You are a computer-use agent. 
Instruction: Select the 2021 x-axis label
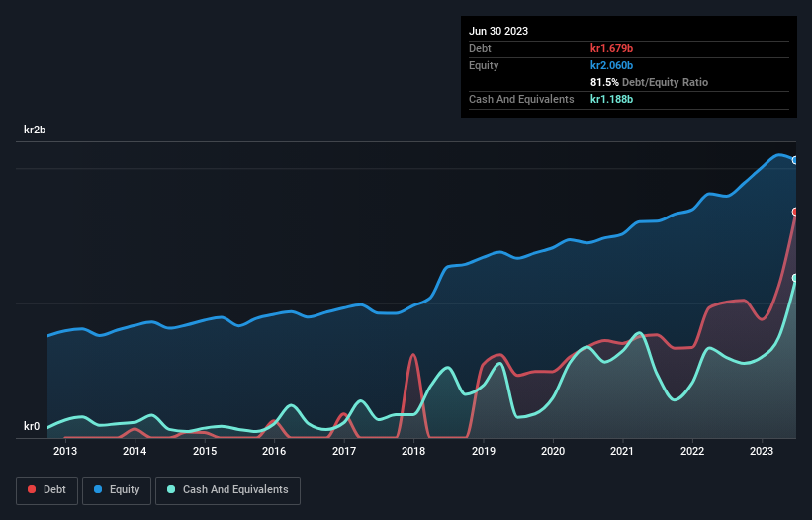coord(622,451)
